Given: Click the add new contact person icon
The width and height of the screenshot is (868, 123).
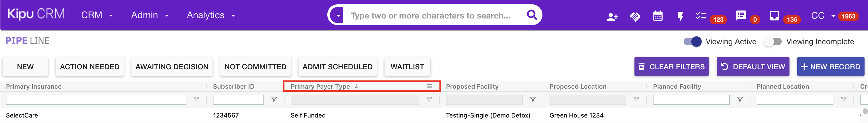Looking at the screenshot, I should point(612,16).
